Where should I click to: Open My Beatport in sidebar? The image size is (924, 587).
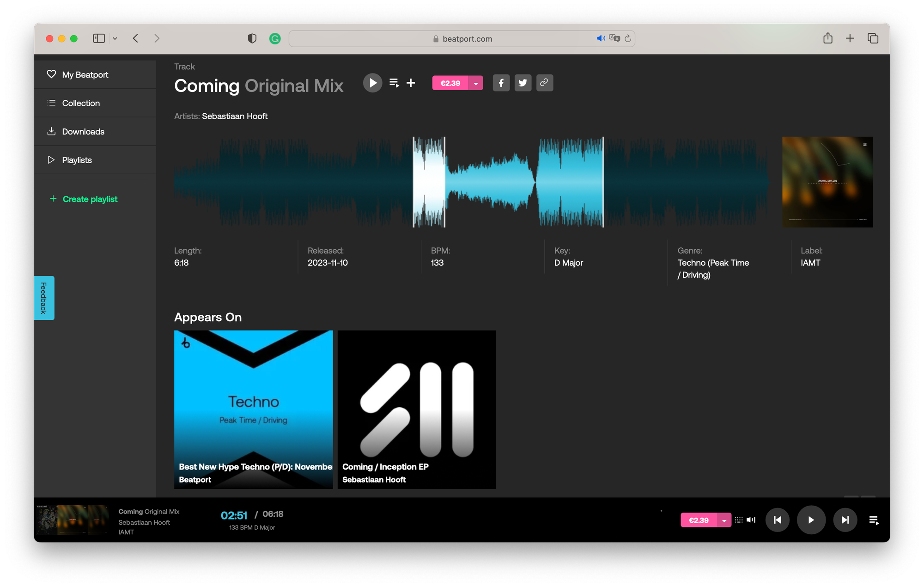[95, 74]
